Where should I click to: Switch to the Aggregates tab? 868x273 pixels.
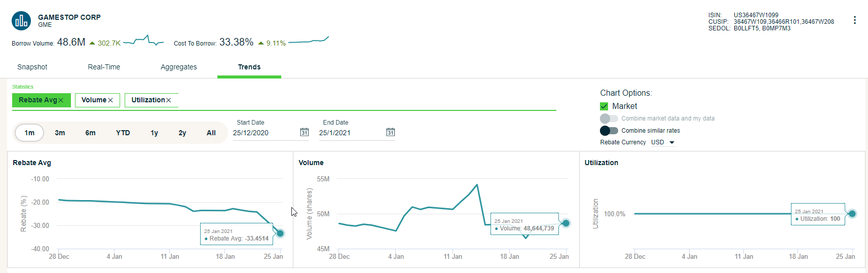[179, 67]
